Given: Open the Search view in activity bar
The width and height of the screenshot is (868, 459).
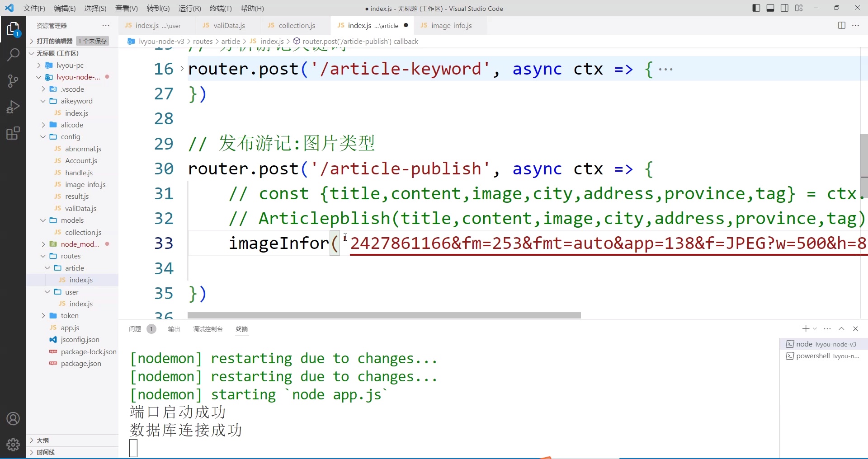Looking at the screenshot, I should click(13, 55).
